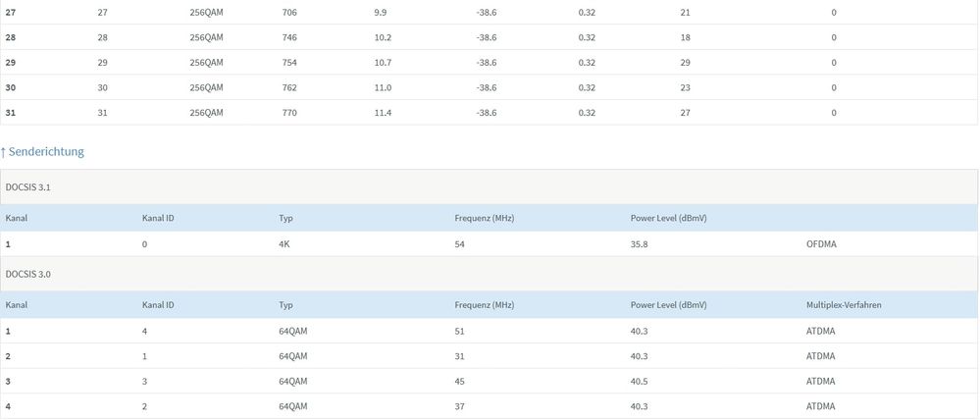The height and width of the screenshot is (420, 980).
Task: Click the uncorrected errors 0 in channel 28 row
Action: pyautogui.click(x=834, y=37)
